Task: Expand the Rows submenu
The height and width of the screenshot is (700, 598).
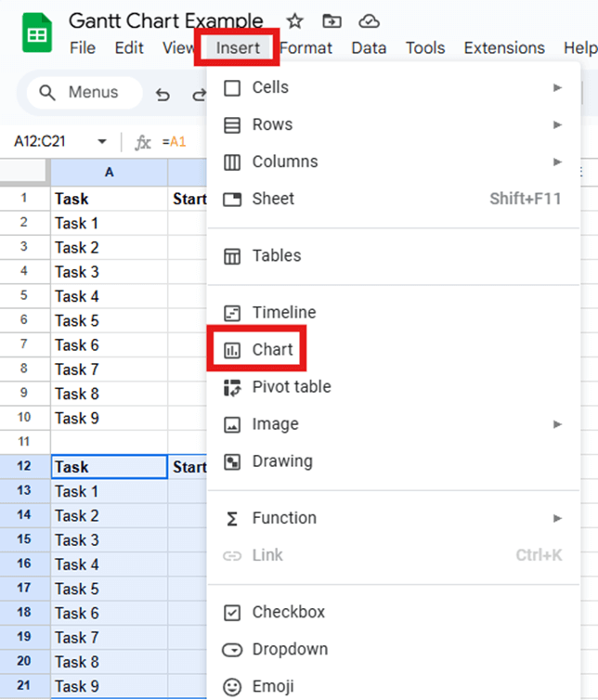Action: [557, 124]
